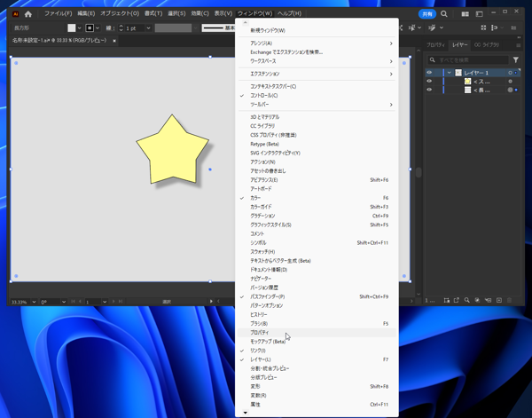
Task: Click create new layer icon
Action: [498, 300]
